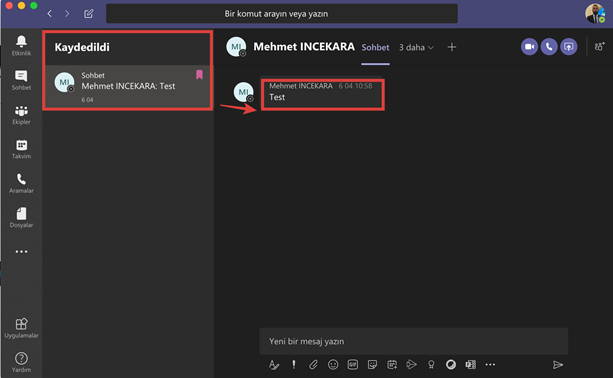The width and height of the screenshot is (613, 378).
Task: Start an audio call
Action: (549, 47)
